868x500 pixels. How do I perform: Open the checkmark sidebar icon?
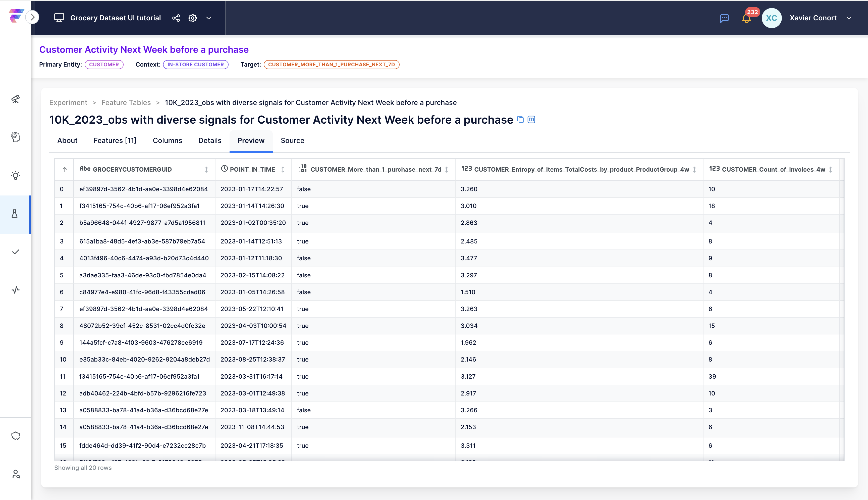(15, 252)
